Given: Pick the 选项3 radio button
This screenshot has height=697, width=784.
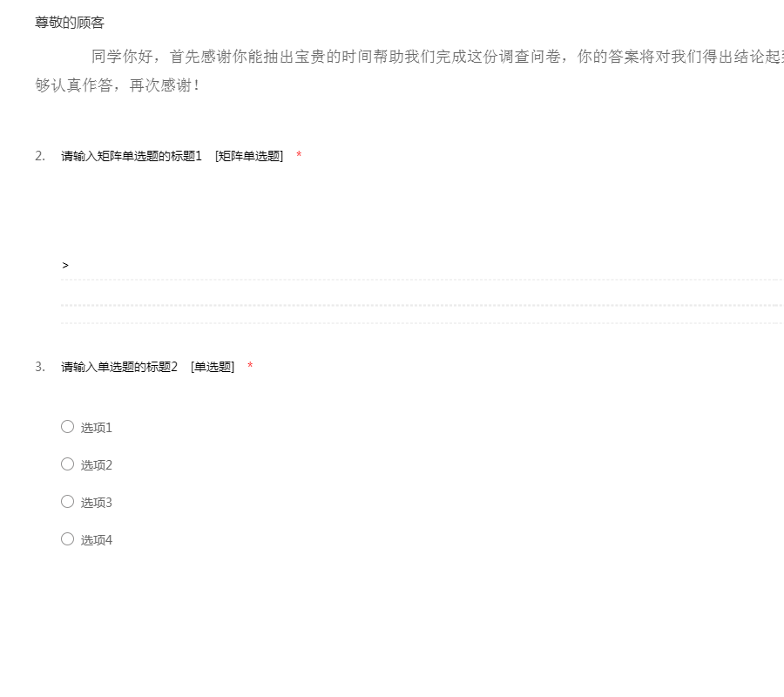Looking at the screenshot, I should 67,502.
